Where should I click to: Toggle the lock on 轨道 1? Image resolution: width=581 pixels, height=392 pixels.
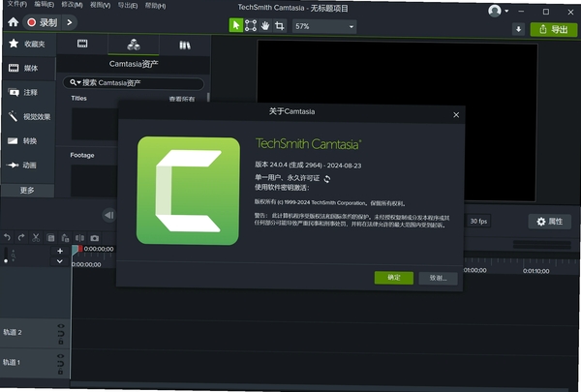pyautogui.click(x=60, y=372)
